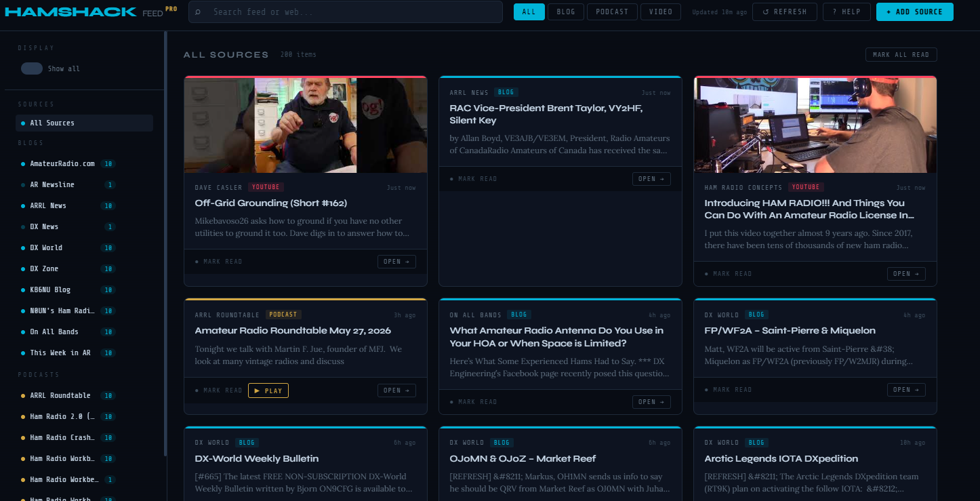Mark FP/WF2A card as read
Screen dimensions: 980x501
coord(729,390)
